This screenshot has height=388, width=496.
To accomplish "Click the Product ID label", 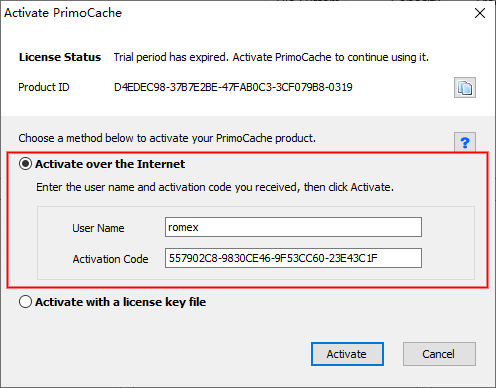I will pos(44,87).
